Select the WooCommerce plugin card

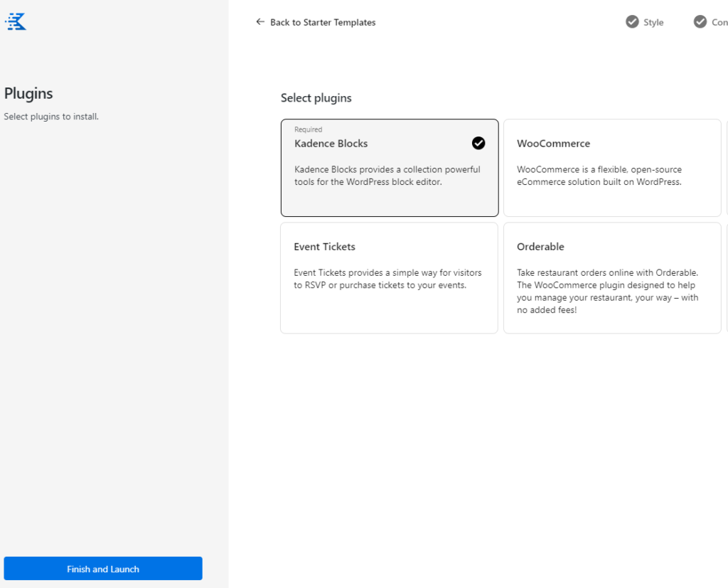coord(612,168)
